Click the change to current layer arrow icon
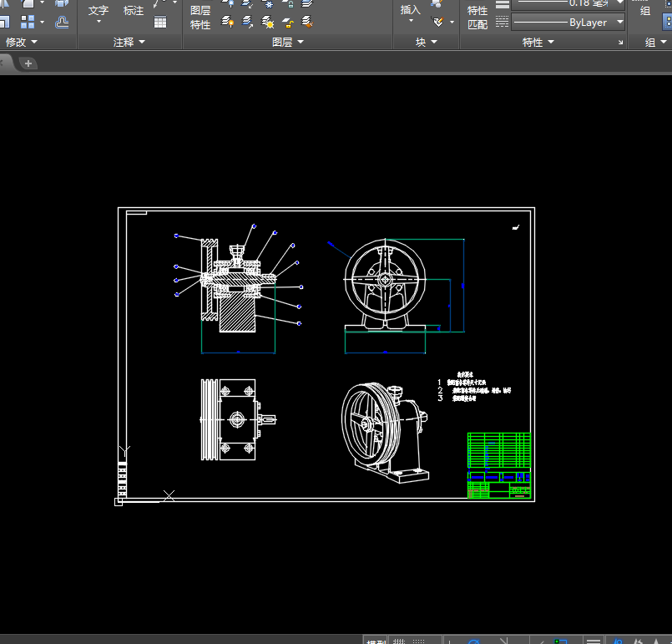This screenshot has height=644, width=672. point(247,22)
